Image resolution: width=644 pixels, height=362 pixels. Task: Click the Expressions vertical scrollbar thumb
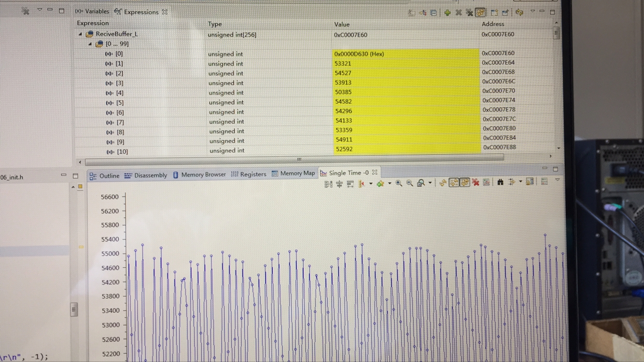[x=556, y=32]
